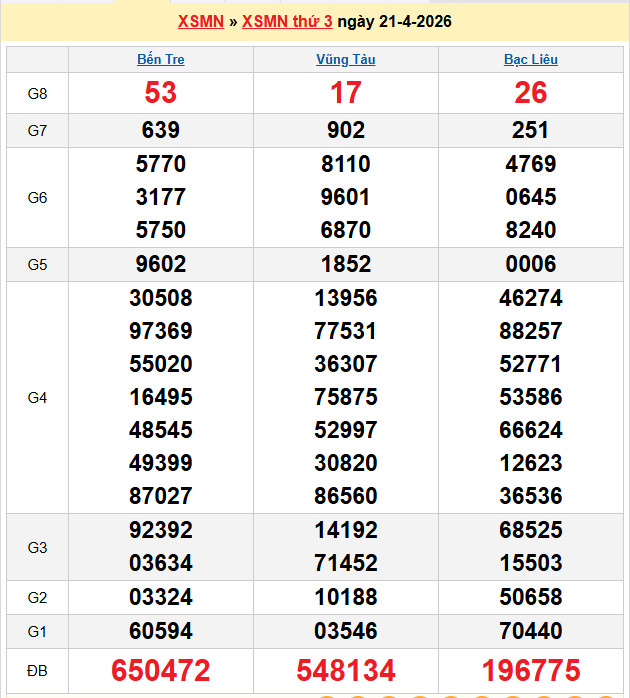This screenshot has width=630, height=698.
Task: Click the G4 row label
Action: coord(37,398)
